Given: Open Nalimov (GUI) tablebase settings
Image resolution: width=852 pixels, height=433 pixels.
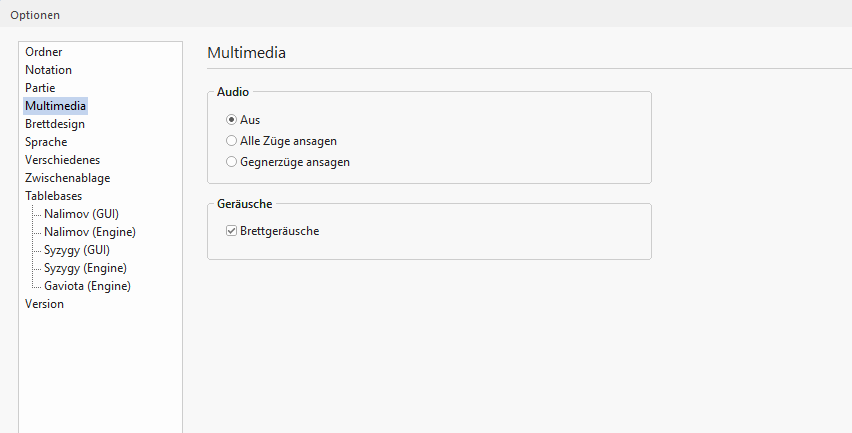Looking at the screenshot, I should click(81, 214).
